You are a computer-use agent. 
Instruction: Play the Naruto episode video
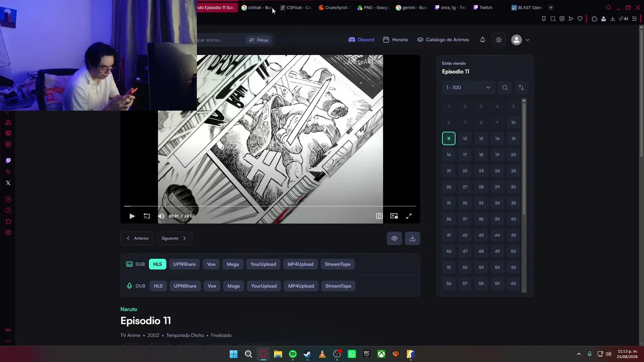(x=132, y=216)
